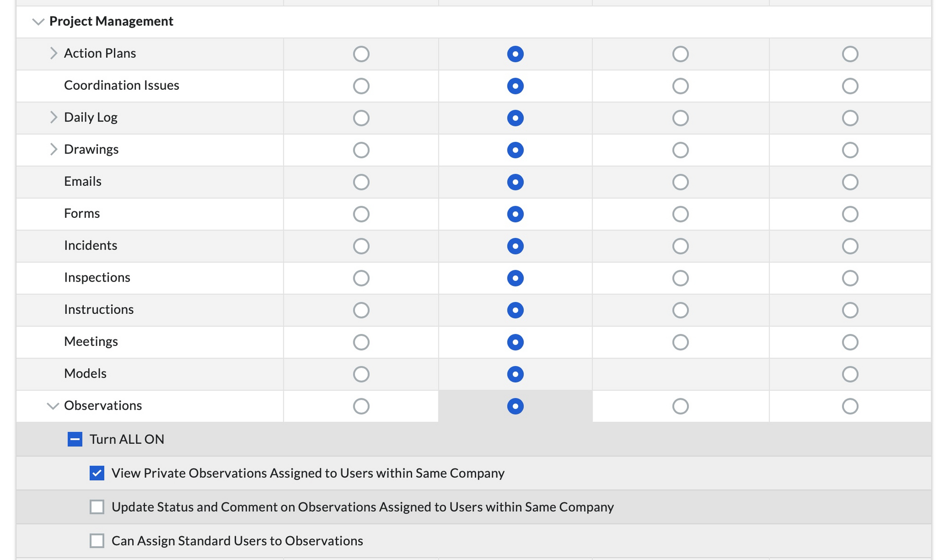Expand the Action Plans row
Screen dimensions: 945x560
[53, 53]
